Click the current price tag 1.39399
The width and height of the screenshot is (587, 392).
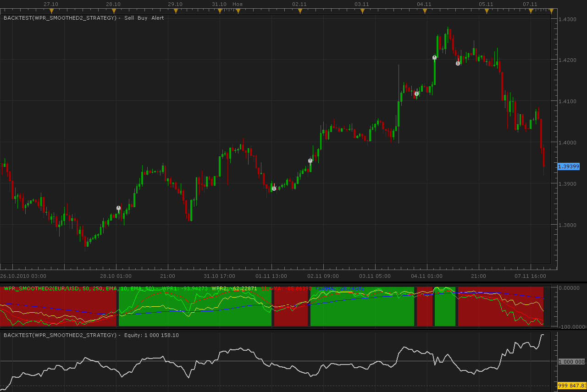tap(569, 166)
